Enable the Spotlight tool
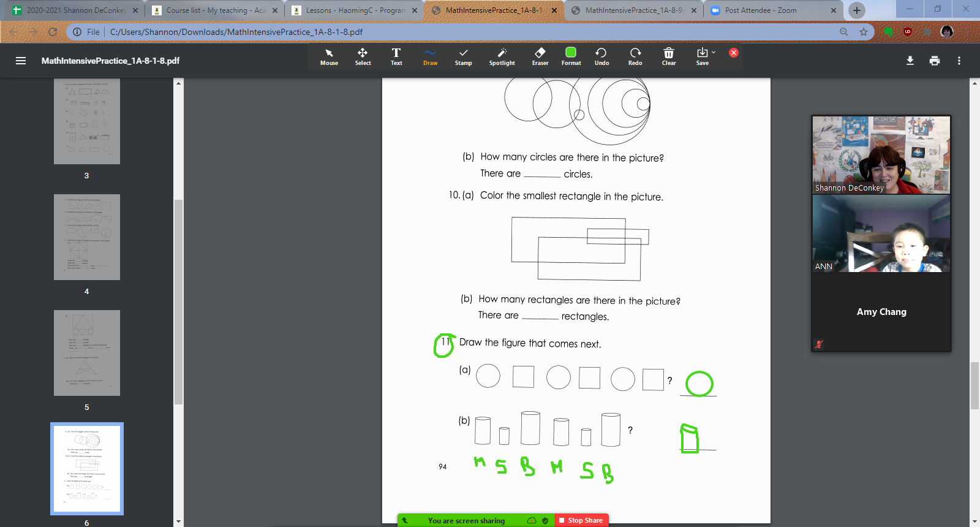 click(x=502, y=57)
